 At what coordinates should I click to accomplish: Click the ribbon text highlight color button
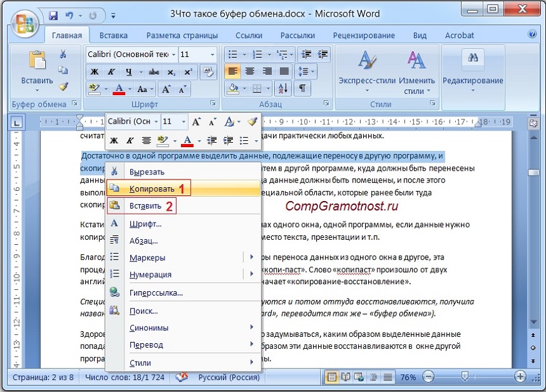(x=94, y=89)
